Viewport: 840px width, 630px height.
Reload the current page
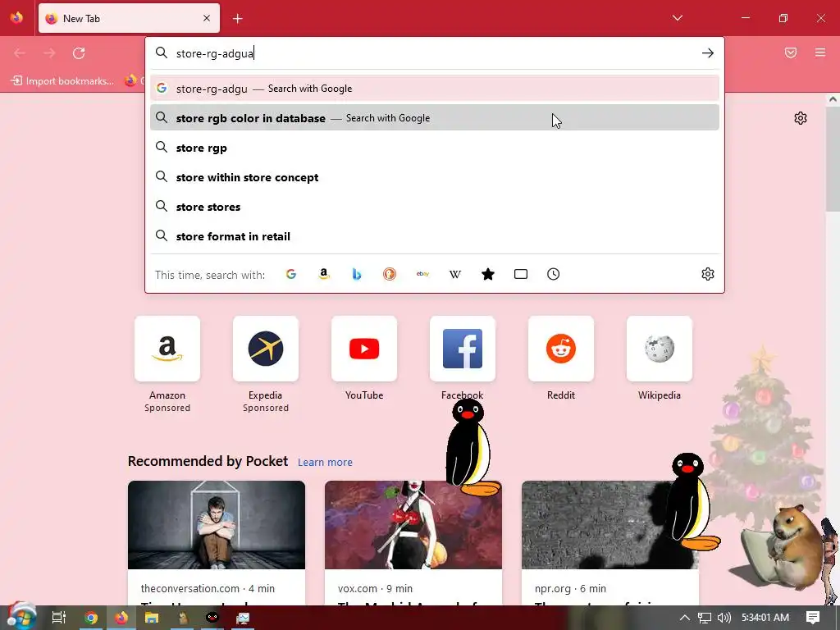coord(79,53)
